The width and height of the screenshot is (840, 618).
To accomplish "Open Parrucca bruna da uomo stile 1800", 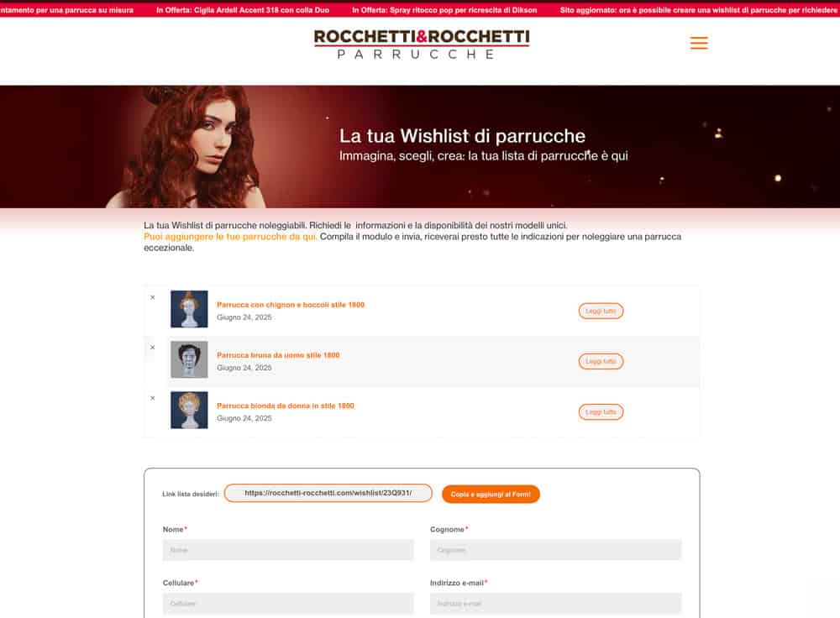I will [278, 355].
